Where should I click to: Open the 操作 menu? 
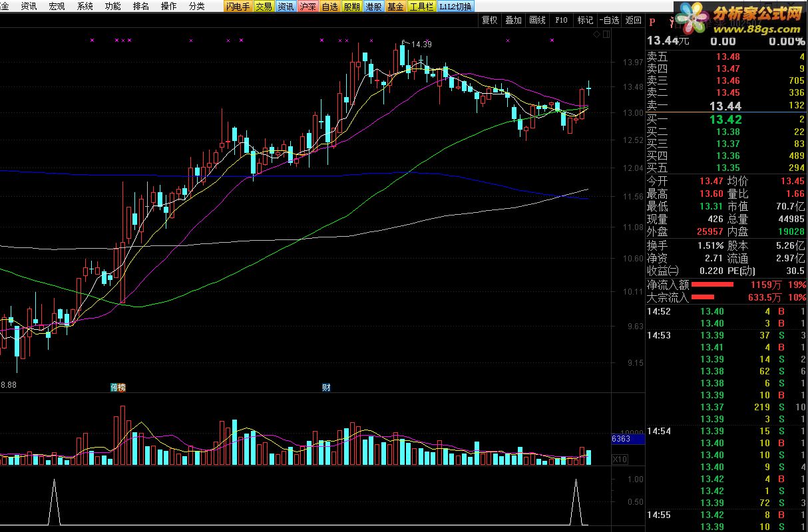(169, 7)
